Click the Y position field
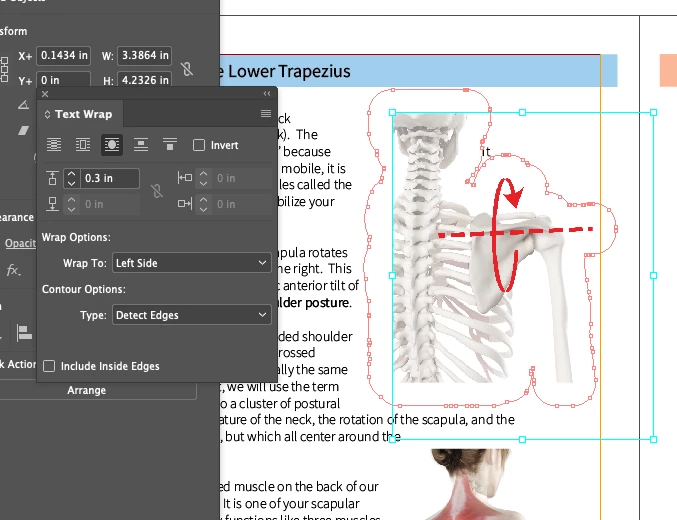 pyautogui.click(x=63, y=80)
